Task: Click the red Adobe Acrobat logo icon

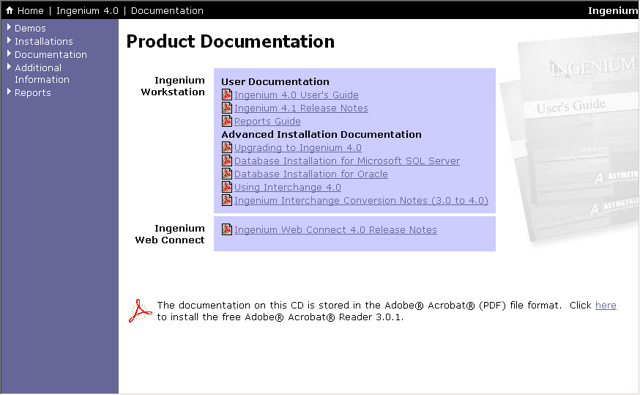Action: click(140, 311)
